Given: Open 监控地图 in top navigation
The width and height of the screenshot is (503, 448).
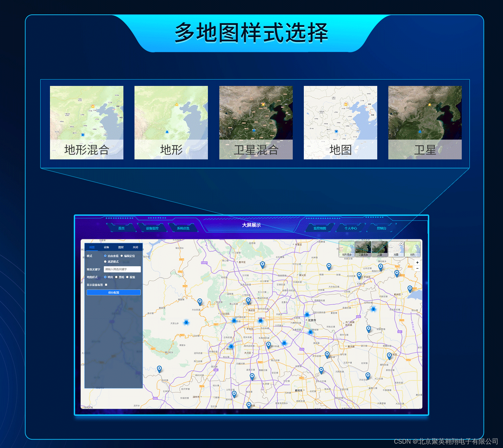Looking at the screenshot, I should 320,228.
